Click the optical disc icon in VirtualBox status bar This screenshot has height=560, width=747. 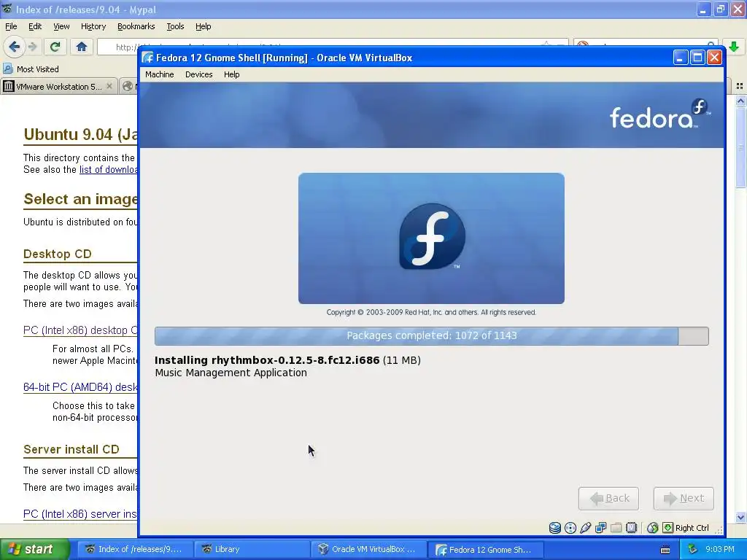(570, 528)
